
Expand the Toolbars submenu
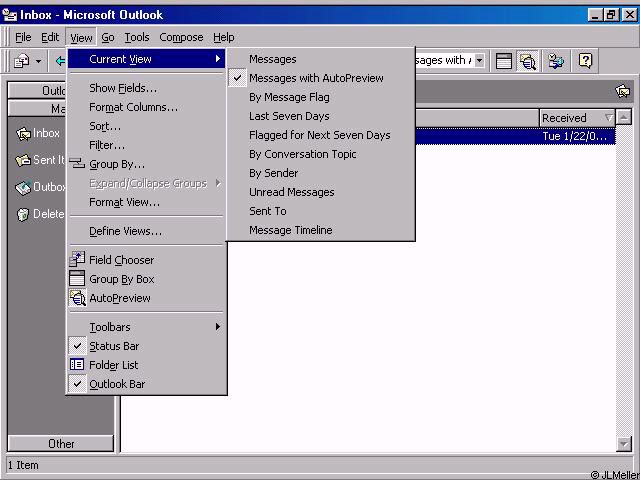click(146, 327)
